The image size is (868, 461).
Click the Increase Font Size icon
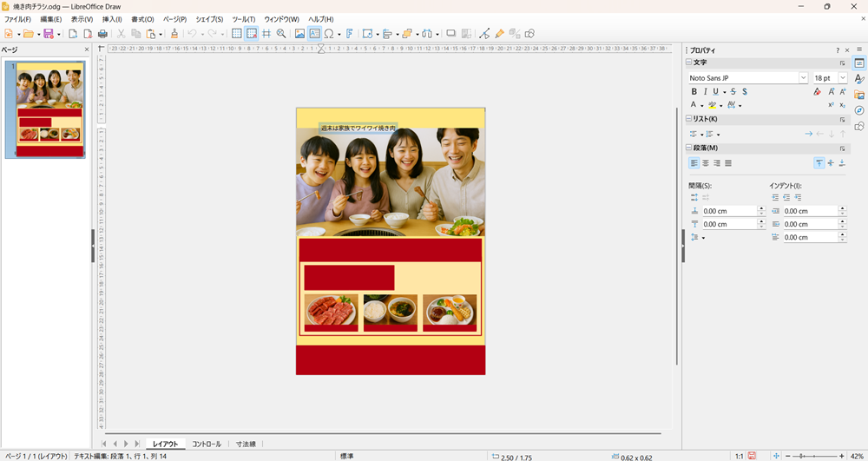tap(831, 92)
